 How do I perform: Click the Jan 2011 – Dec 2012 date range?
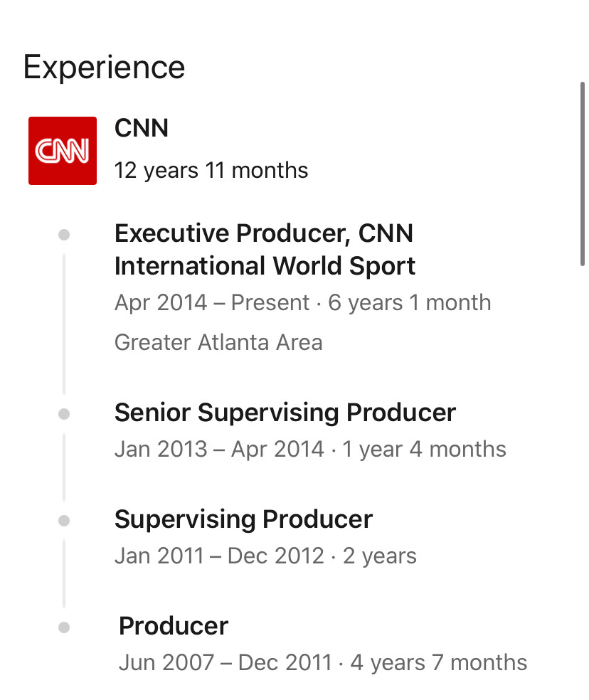(219, 556)
